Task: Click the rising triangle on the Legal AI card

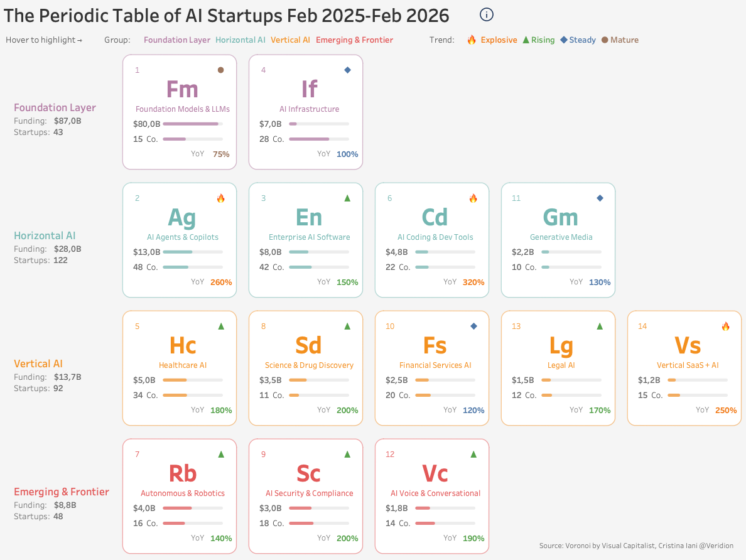Action: pos(600,326)
